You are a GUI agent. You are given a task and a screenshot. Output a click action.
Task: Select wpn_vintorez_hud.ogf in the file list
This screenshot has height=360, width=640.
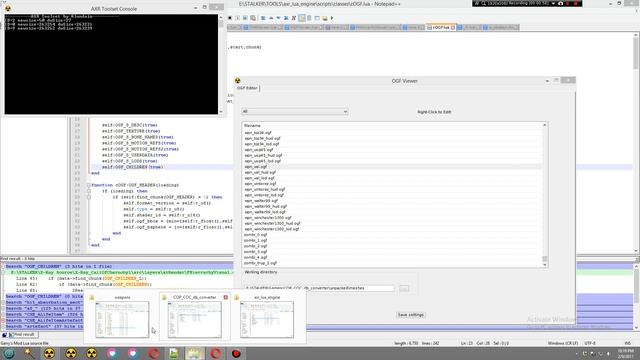coord(392,189)
